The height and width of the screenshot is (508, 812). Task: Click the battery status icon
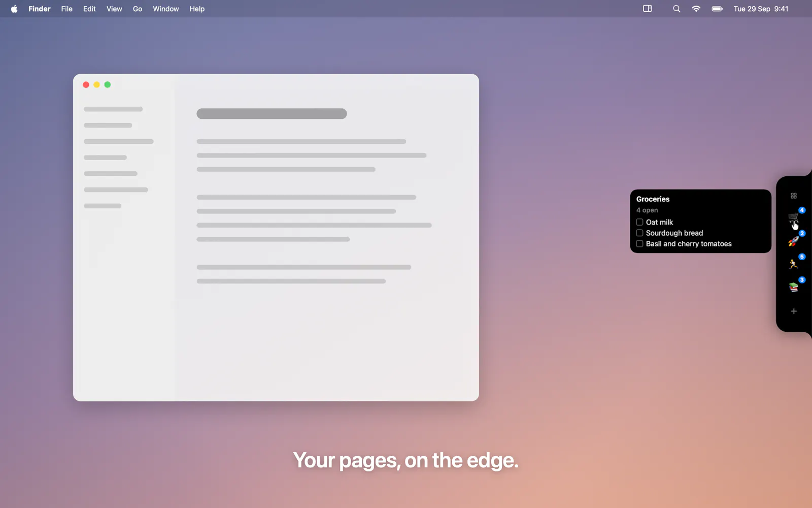pos(717,9)
